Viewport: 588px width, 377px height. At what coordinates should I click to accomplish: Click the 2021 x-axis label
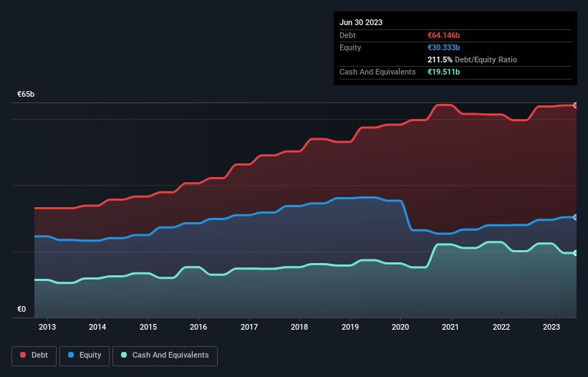click(x=450, y=327)
